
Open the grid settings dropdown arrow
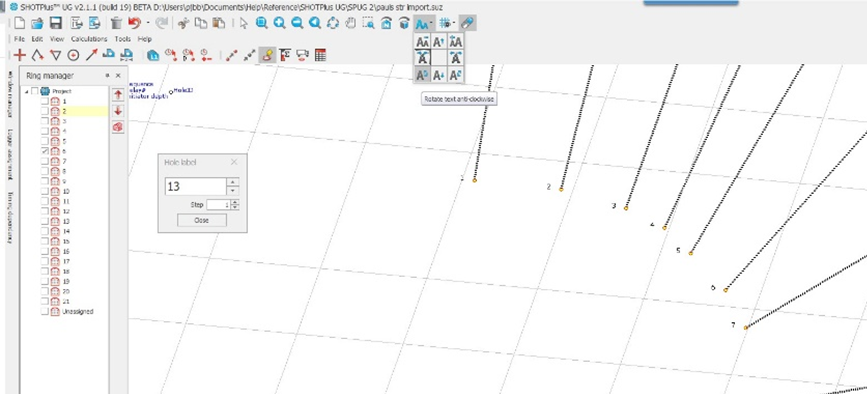[454, 23]
